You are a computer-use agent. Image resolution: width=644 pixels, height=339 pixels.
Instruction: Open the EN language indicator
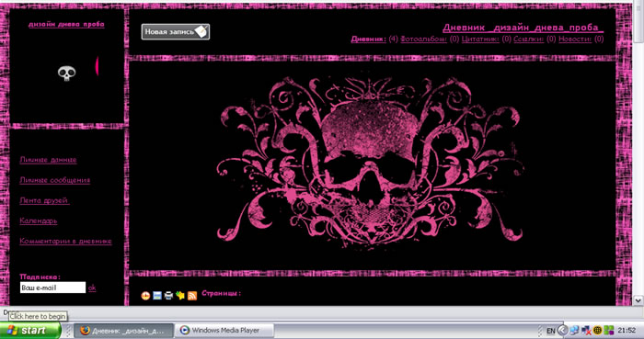[x=551, y=331]
